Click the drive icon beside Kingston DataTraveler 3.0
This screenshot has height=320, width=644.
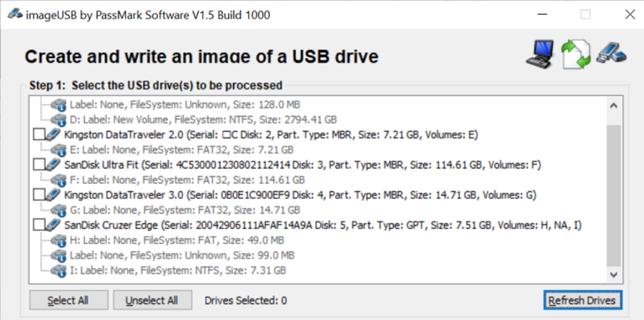[53, 195]
